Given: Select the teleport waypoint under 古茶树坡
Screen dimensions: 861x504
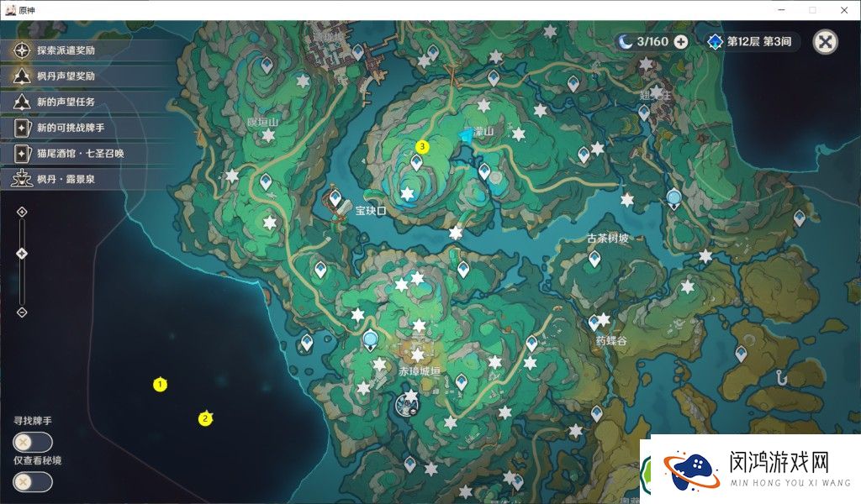Looking at the screenshot, I should coord(594,259).
